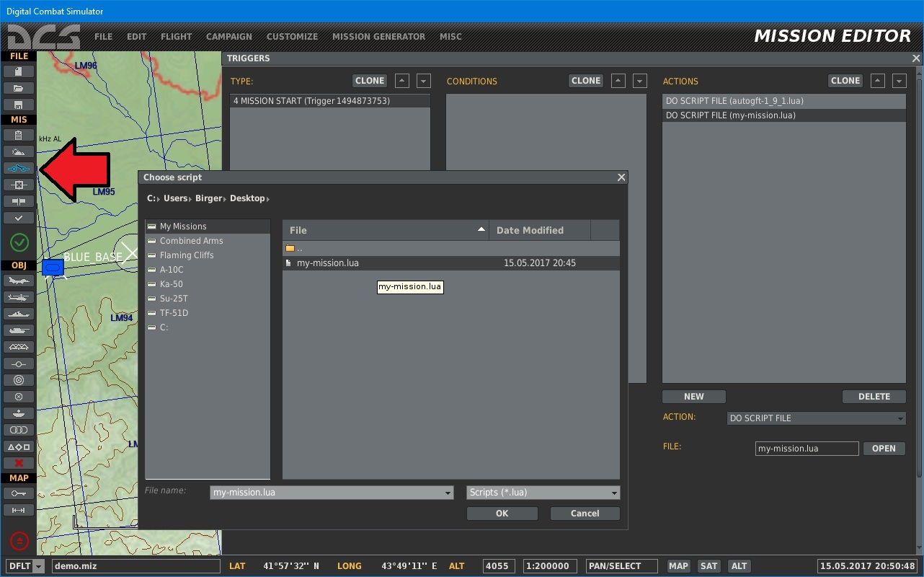Sort by File column header
The height and width of the screenshot is (577, 924).
[386, 230]
